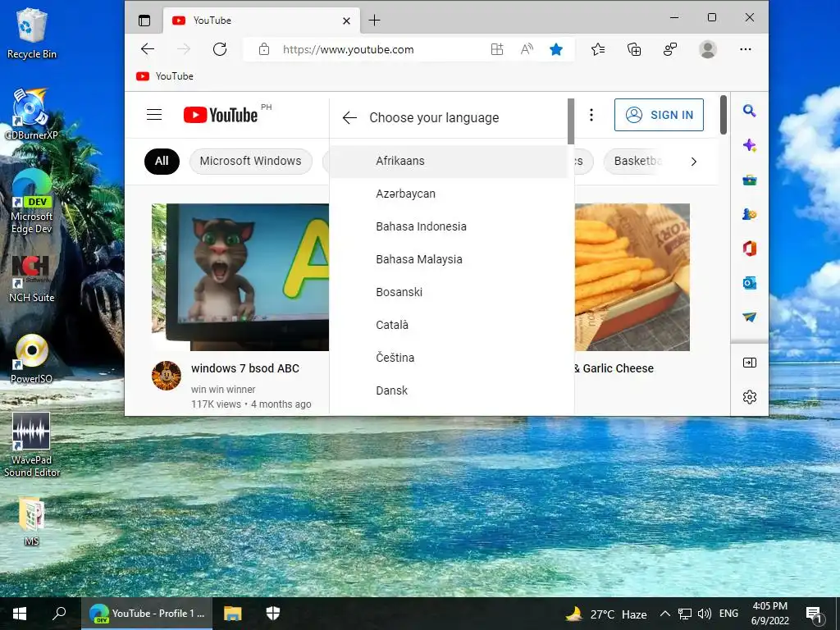The width and height of the screenshot is (840, 630).
Task: Open the notification center icon
Action: (x=814, y=614)
